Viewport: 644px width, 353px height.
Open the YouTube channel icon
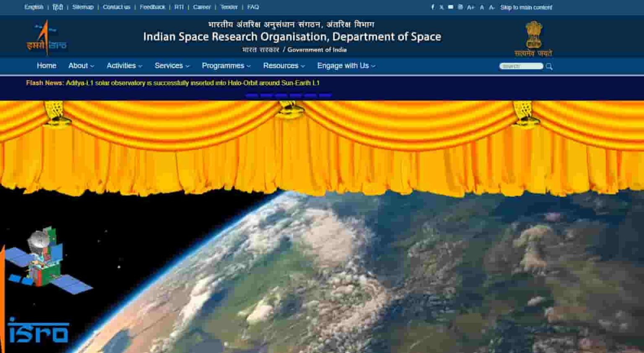[x=451, y=7]
